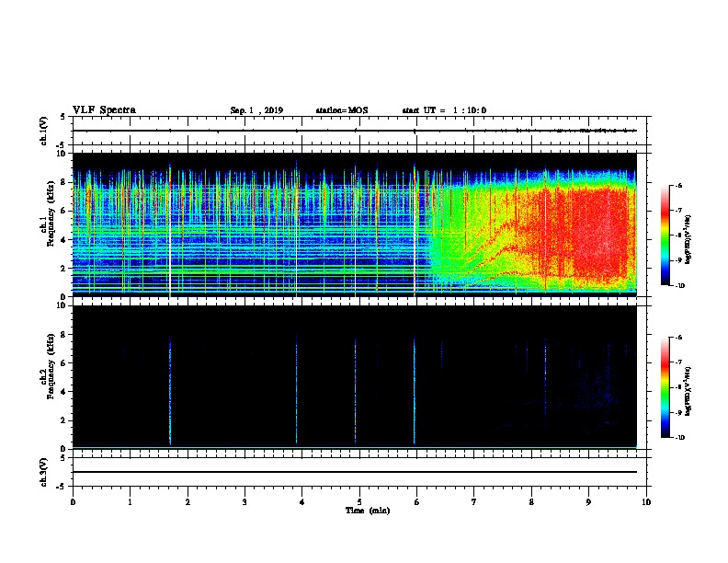728x563 pixels.
Task: Click time axis tick label "7"
Action: [474, 502]
